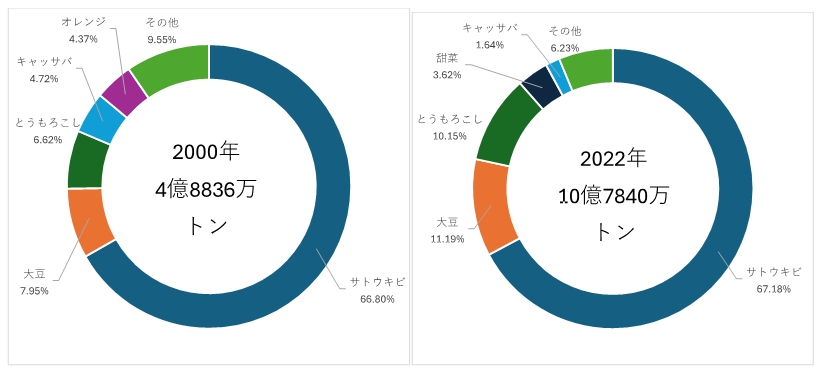Select the 2022年 center title text
The width and height of the screenshot is (821, 372).
pyautogui.click(x=614, y=158)
